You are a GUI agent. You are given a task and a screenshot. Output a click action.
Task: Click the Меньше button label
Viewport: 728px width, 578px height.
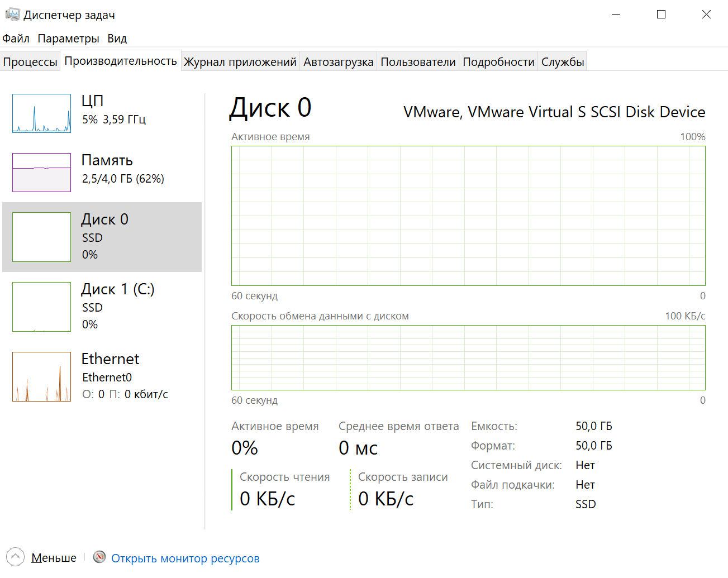(x=54, y=558)
